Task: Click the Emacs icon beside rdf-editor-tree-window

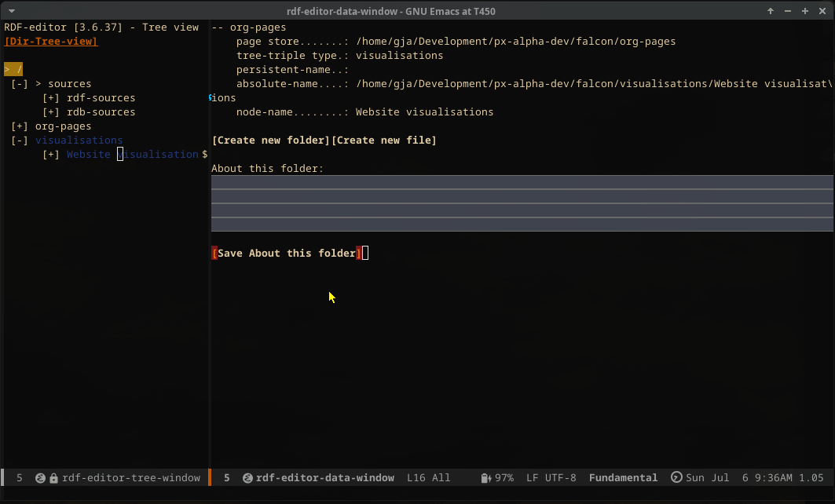Action: [x=40, y=478]
